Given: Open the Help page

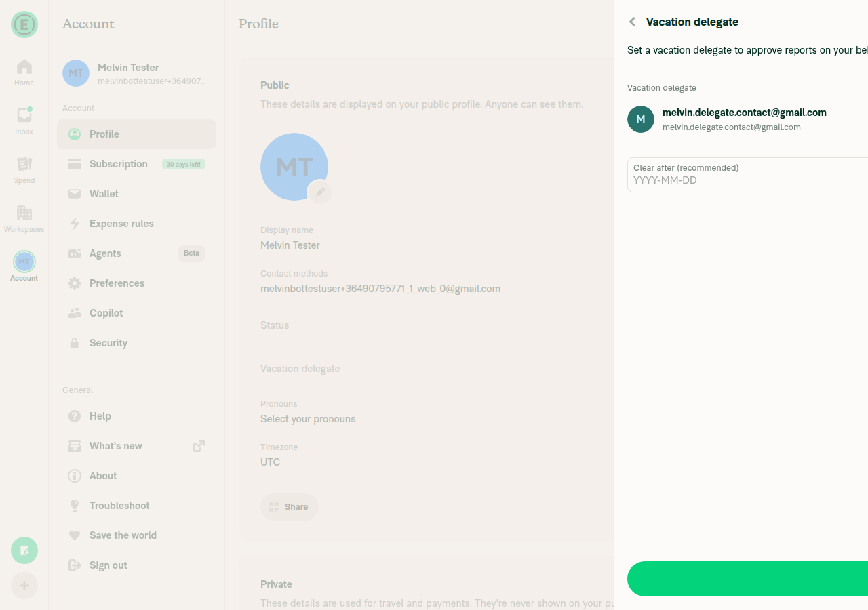Looking at the screenshot, I should (136, 416).
